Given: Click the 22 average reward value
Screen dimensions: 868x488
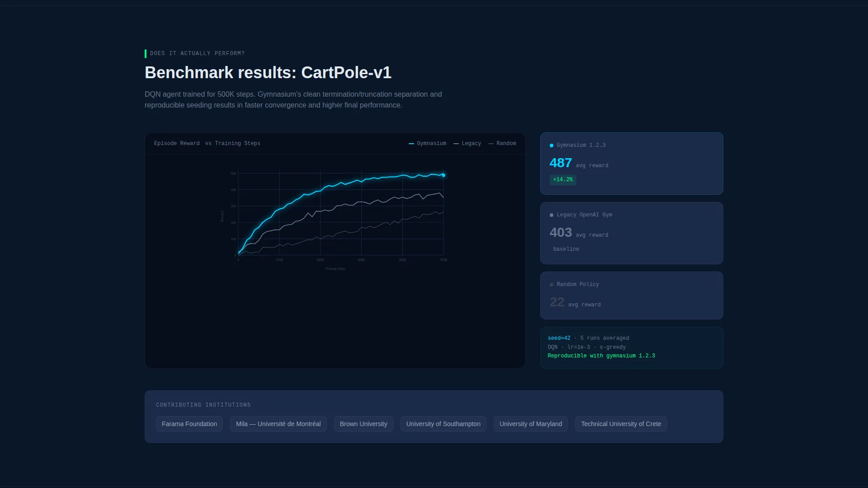Looking at the screenshot, I should [x=557, y=302].
